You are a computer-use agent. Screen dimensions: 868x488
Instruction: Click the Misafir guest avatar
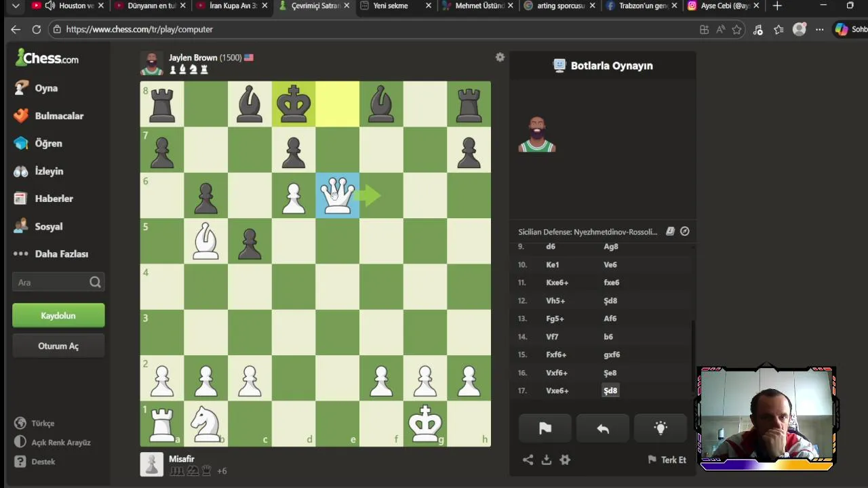click(x=152, y=464)
